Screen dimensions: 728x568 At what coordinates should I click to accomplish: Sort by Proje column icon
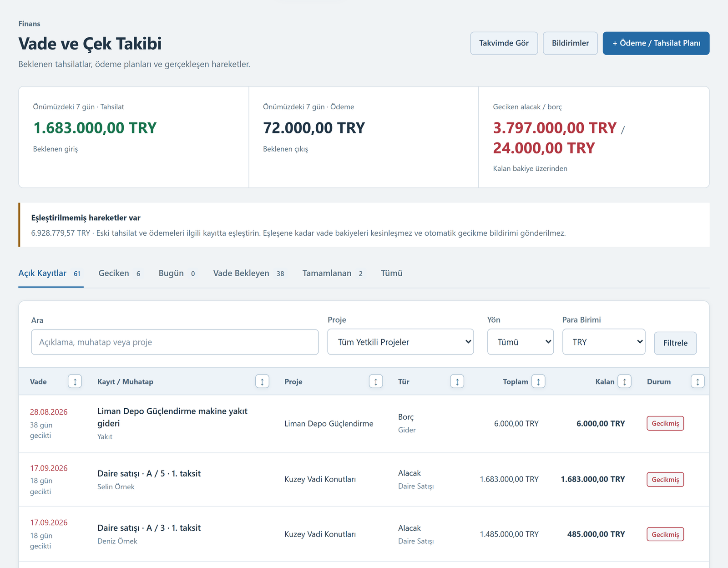(x=376, y=381)
